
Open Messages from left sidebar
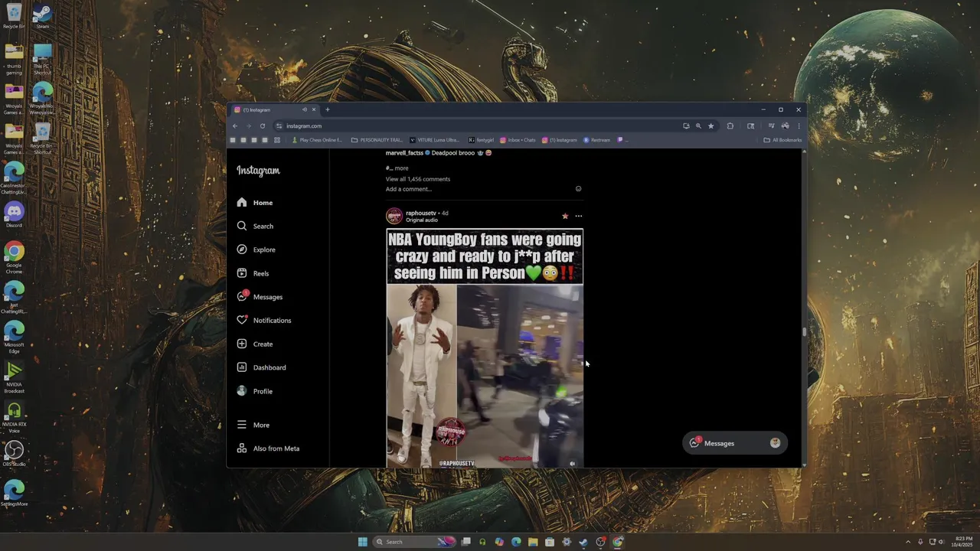click(x=260, y=297)
